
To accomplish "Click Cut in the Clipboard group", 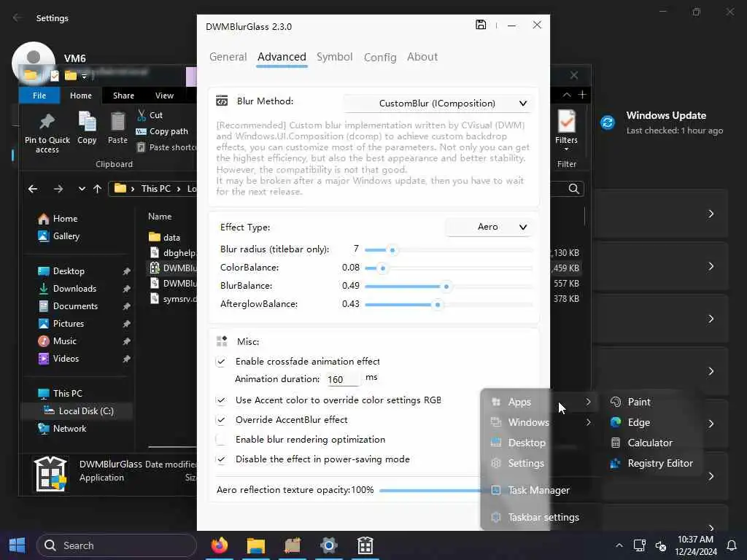I will coord(150,115).
